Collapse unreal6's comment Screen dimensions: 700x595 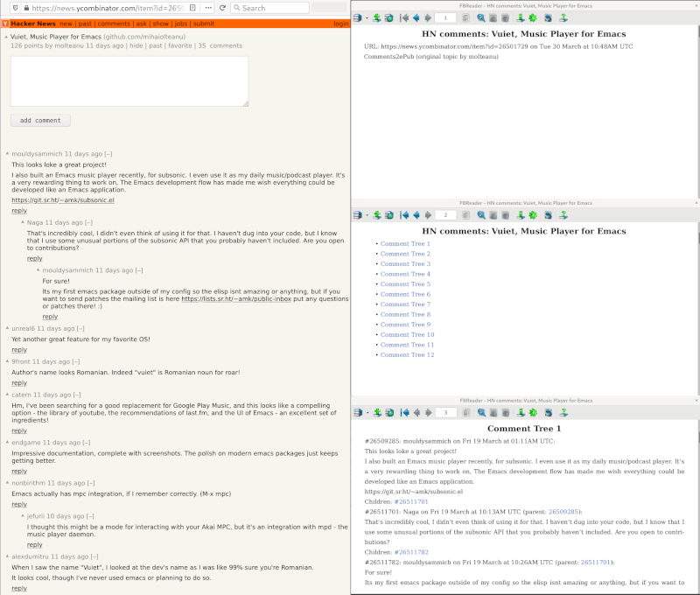(x=80, y=328)
